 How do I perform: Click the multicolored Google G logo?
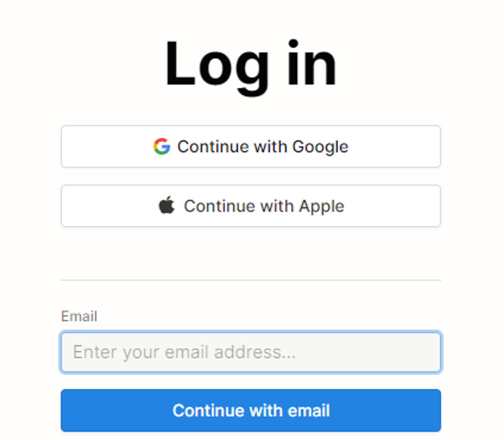162,146
